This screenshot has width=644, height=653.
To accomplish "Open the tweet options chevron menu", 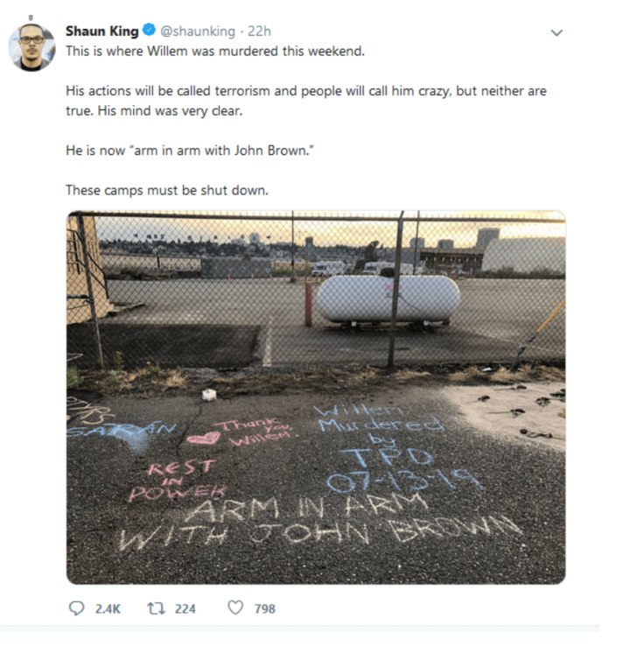I will pos(556,32).
